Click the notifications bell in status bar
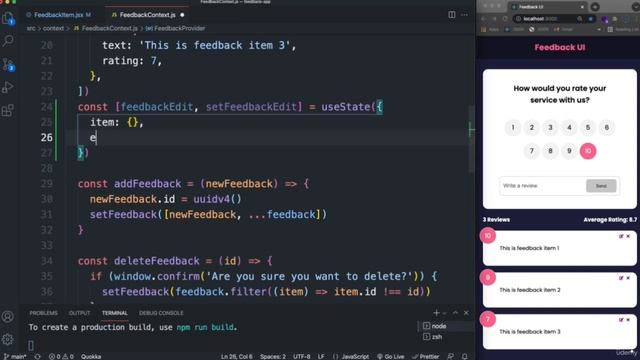This screenshot has height=360, width=640. tap(464, 356)
